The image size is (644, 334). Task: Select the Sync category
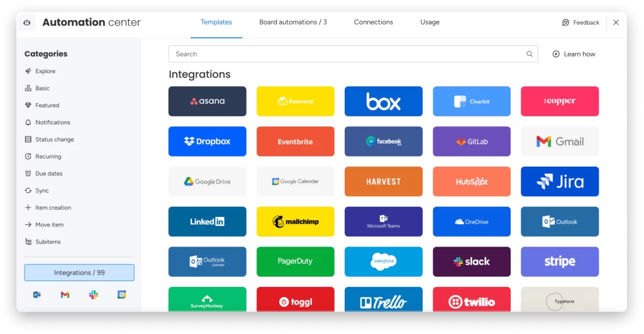(36, 191)
